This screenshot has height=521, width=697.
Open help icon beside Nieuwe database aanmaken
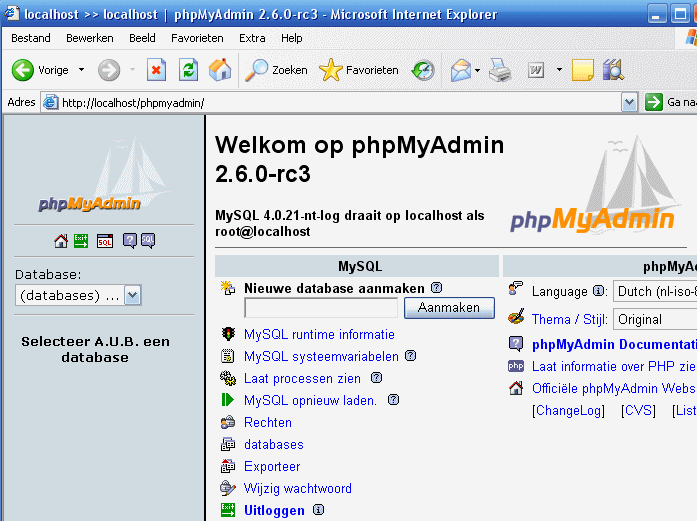tap(437, 288)
